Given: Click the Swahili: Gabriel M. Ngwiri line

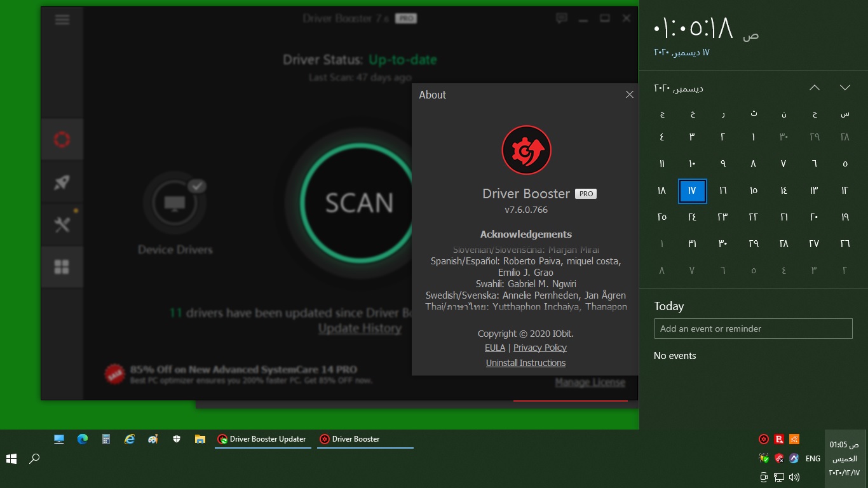Looking at the screenshot, I should 526,284.
